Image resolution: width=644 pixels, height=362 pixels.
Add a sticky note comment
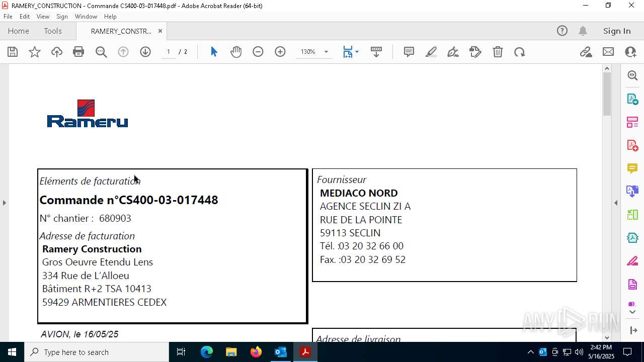point(409,52)
